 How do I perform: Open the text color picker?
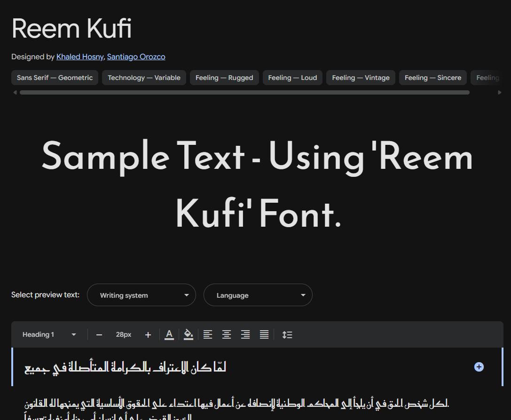[x=169, y=334]
